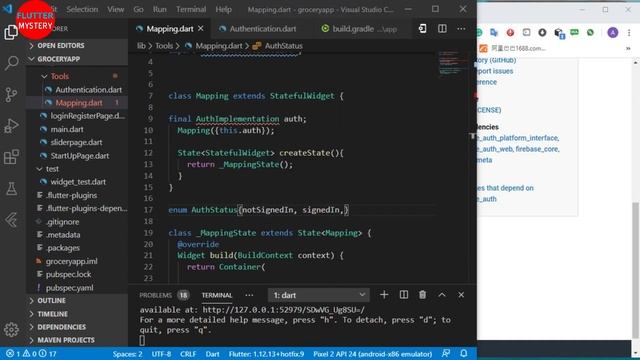Select the Pixel 2 API 24 emulator device
The height and width of the screenshot is (360, 640).
[372, 354]
